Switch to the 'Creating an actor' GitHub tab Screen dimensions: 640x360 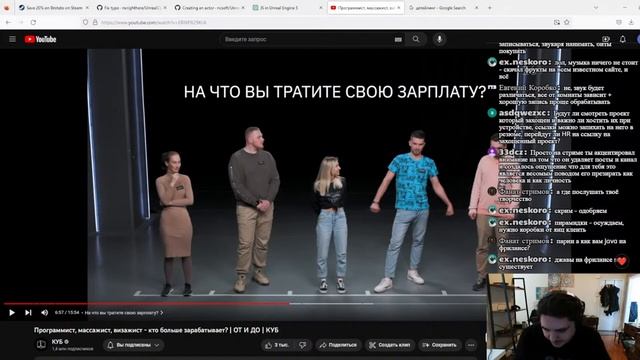209,8
